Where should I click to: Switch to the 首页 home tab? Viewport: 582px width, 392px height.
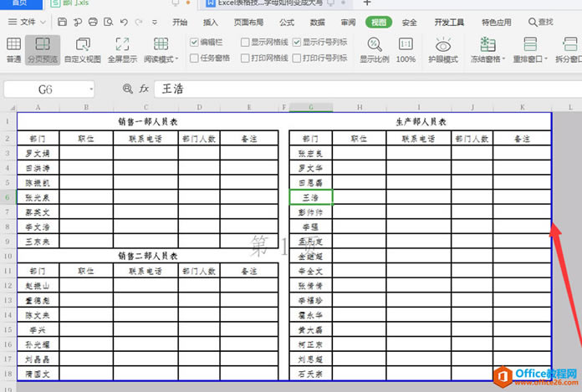click(20, 3)
